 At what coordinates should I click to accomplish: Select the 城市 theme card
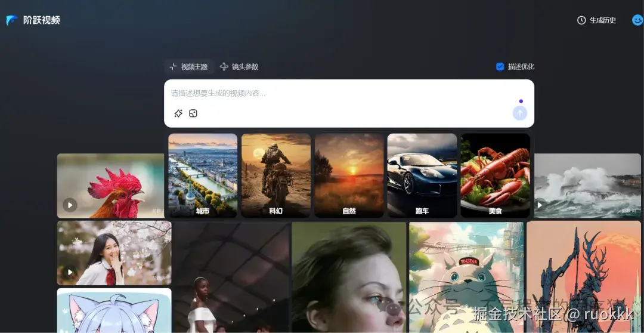(x=203, y=175)
